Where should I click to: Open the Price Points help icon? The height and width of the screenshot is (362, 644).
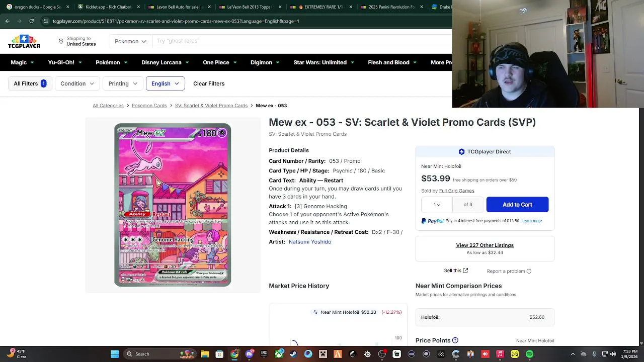click(455, 340)
